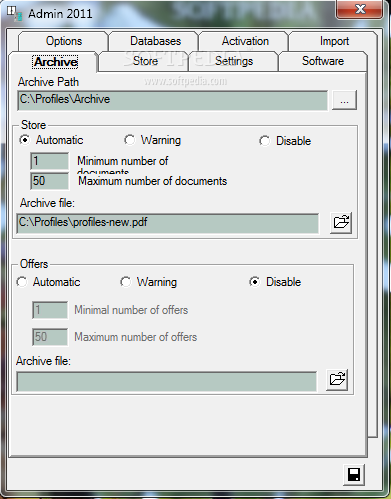
Task: Click Store archive file path field
Action: pyautogui.click(x=168, y=223)
